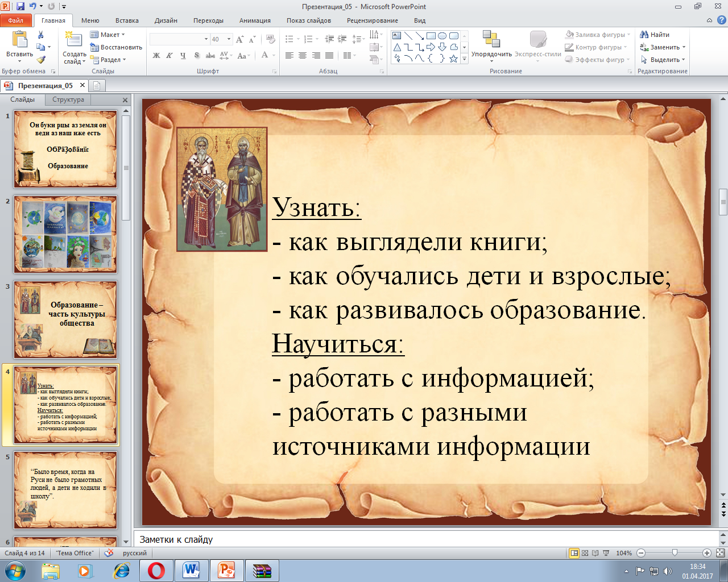Click the Вставить paste clipboard icon
The width and height of the screenshot is (728, 582).
coord(19,40)
